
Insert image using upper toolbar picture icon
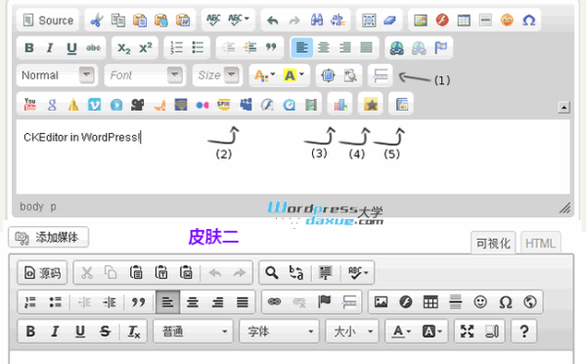pos(421,20)
